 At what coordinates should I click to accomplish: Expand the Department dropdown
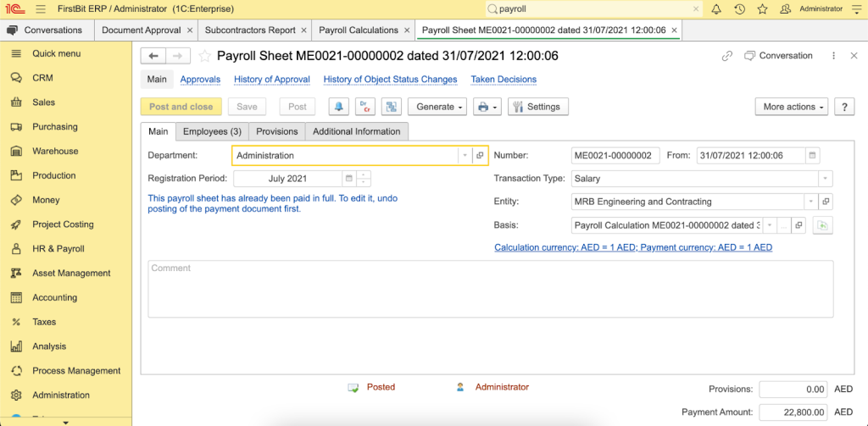pyautogui.click(x=465, y=156)
